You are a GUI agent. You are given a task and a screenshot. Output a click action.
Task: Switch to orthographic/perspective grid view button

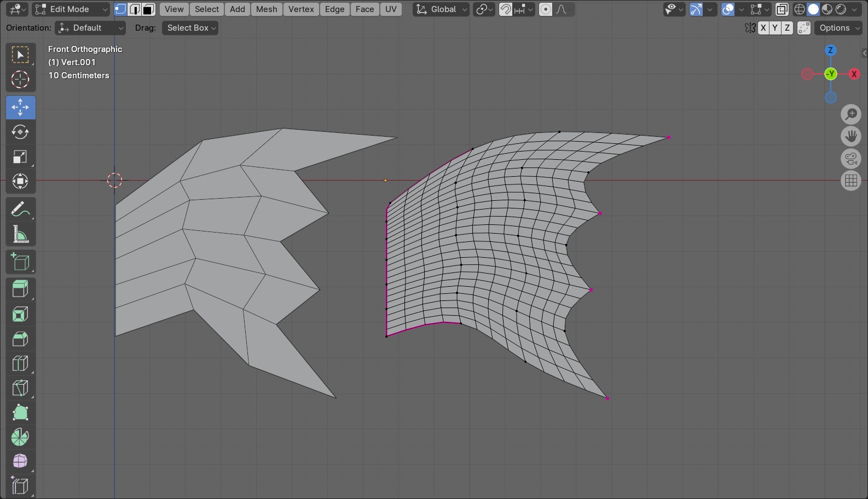click(851, 181)
